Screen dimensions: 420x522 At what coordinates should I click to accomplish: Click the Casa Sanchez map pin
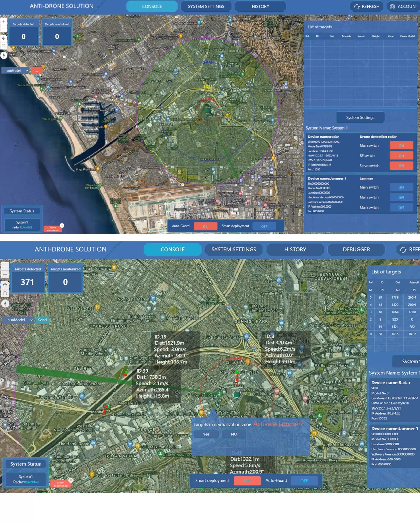[97, 307]
